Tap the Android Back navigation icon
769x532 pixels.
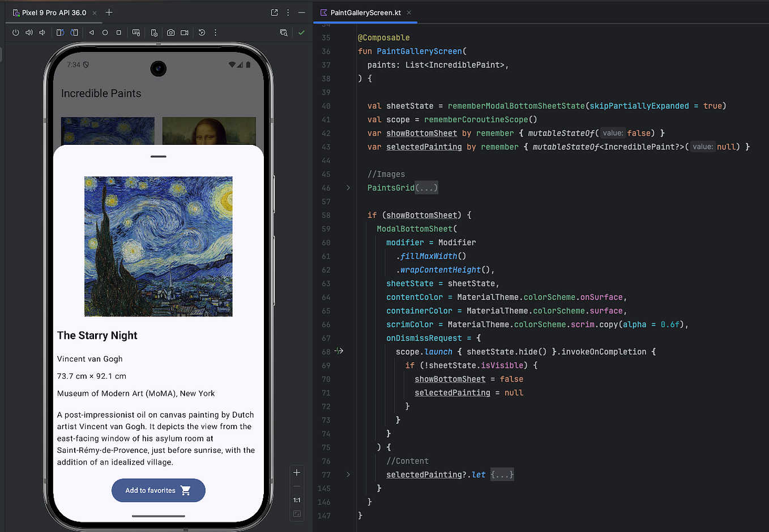[x=91, y=32]
